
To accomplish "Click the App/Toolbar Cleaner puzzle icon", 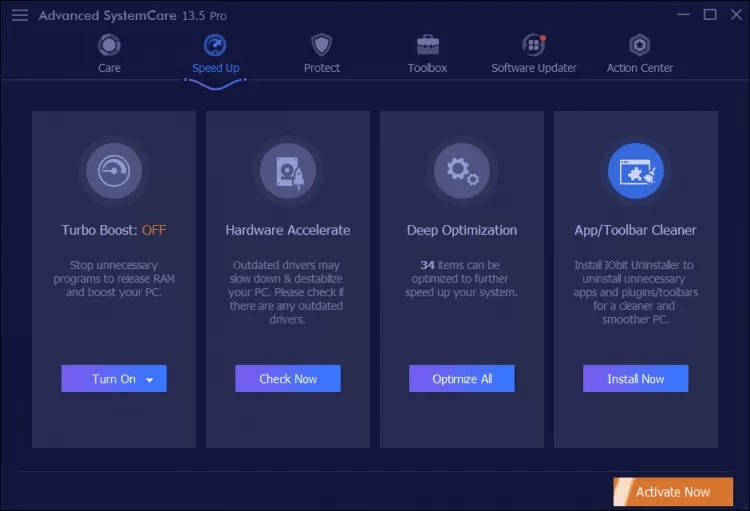I will click(636, 171).
